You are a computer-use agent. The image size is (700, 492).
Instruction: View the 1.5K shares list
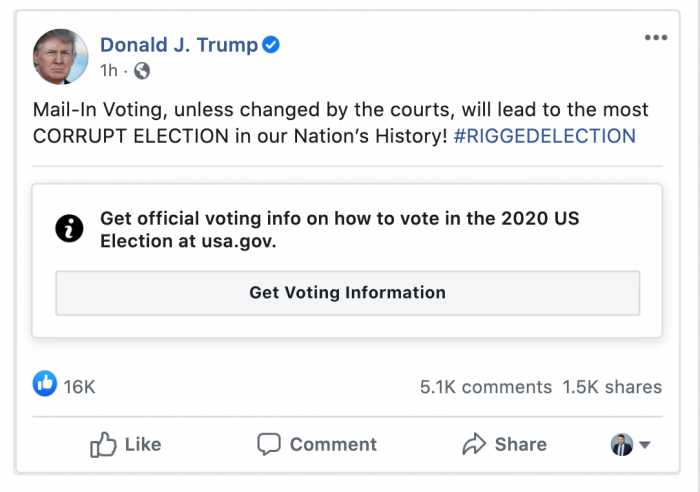[612, 386]
